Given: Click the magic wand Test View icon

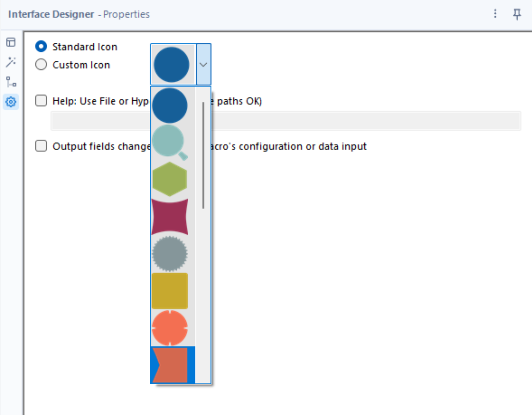Looking at the screenshot, I should [x=11, y=62].
